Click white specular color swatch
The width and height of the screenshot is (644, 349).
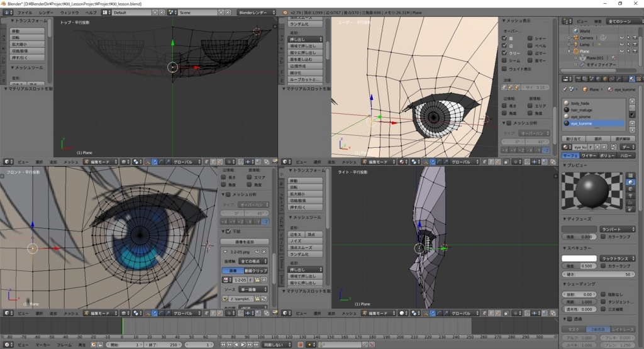[x=579, y=258]
